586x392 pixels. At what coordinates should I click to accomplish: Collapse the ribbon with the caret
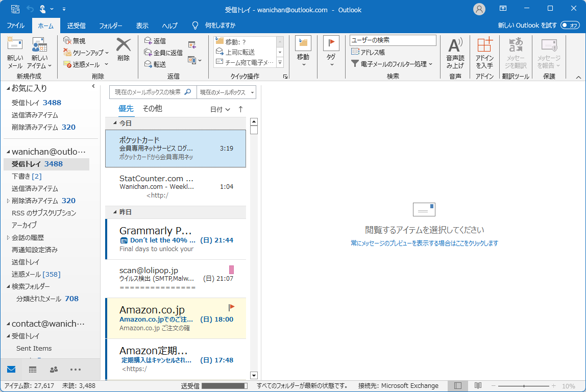point(578,77)
